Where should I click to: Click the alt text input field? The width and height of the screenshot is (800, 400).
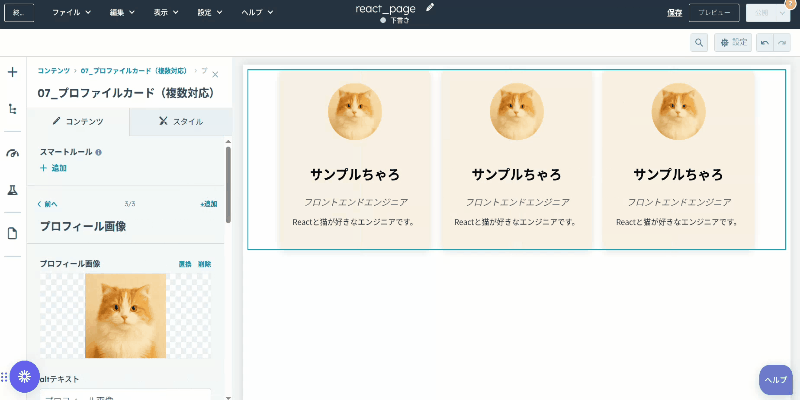[x=126, y=394]
